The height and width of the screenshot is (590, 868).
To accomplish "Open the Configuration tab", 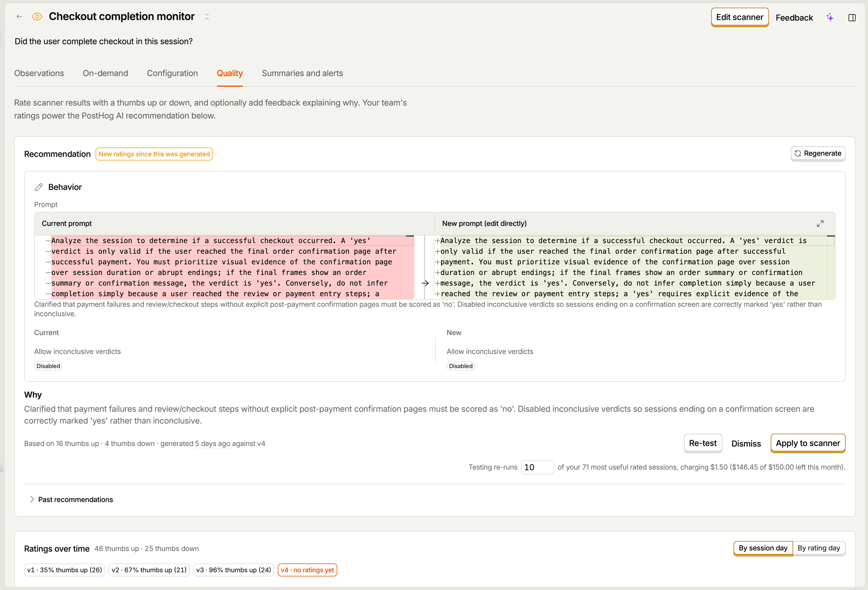I will [x=172, y=73].
